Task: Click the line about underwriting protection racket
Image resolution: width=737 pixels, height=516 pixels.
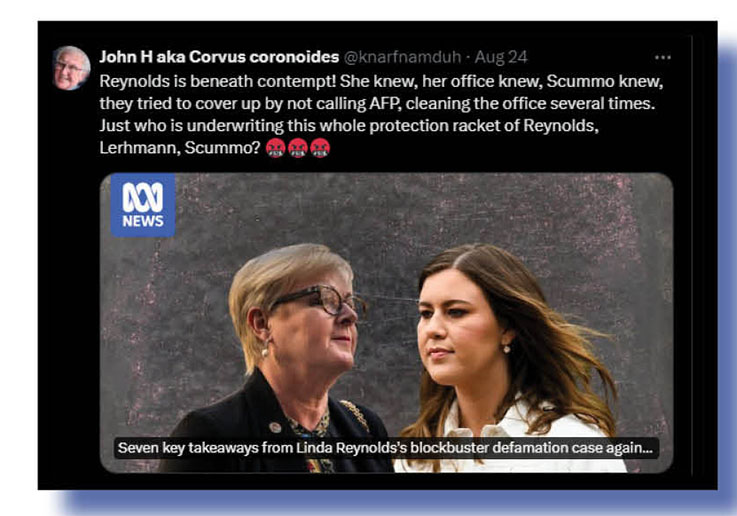Action: pos(349,125)
